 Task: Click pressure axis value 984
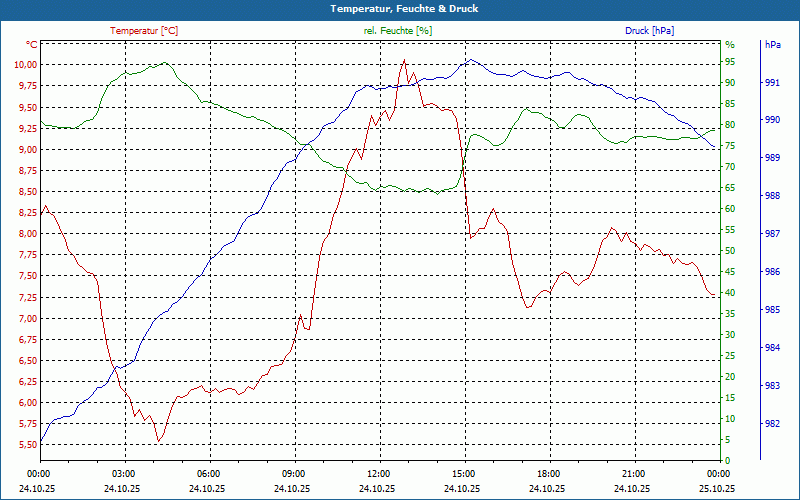772,348
